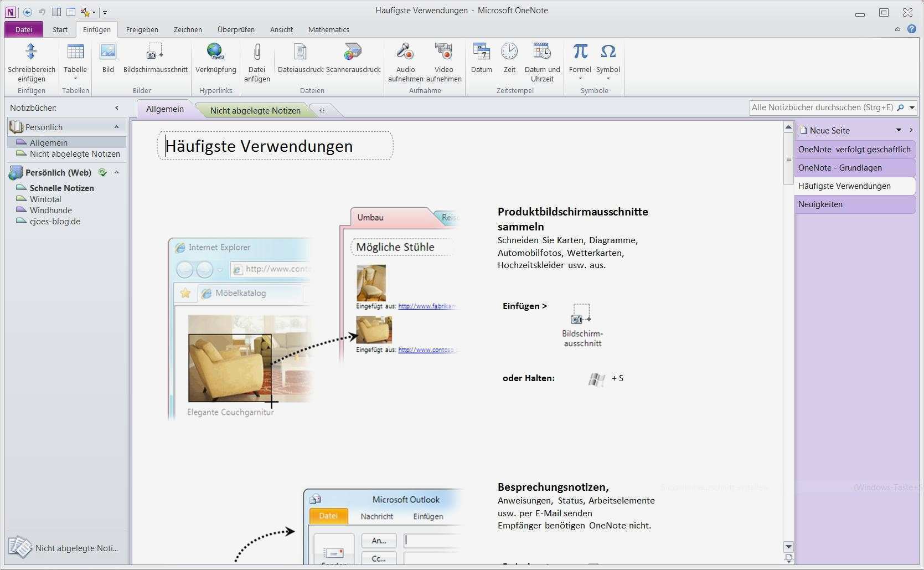The image size is (924, 570).
Task: Click the Scannerausdruck icon
Action: (x=353, y=52)
